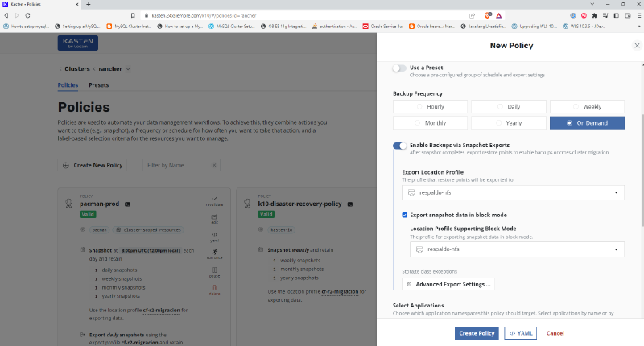Click the k10-disaster-recovery-policy title
Viewport: 644px width, 346px height.
[299, 204]
